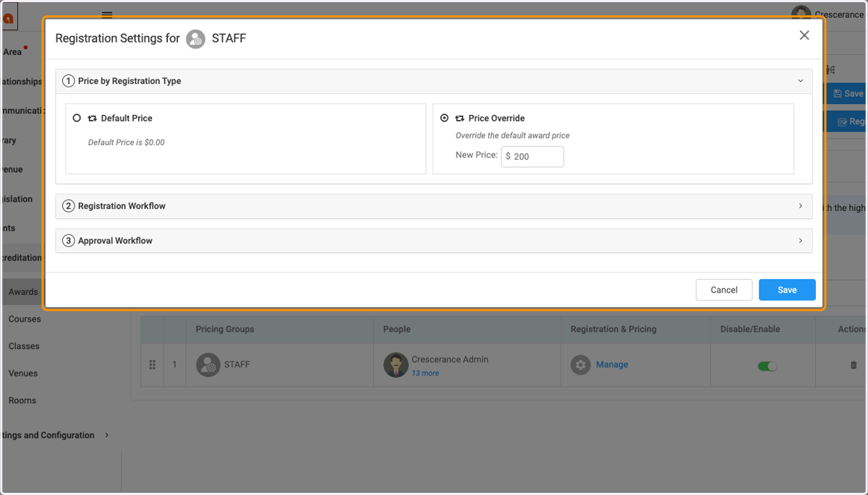The width and height of the screenshot is (868, 495).
Task: Save the registration settings dialog
Action: click(787, 290)
